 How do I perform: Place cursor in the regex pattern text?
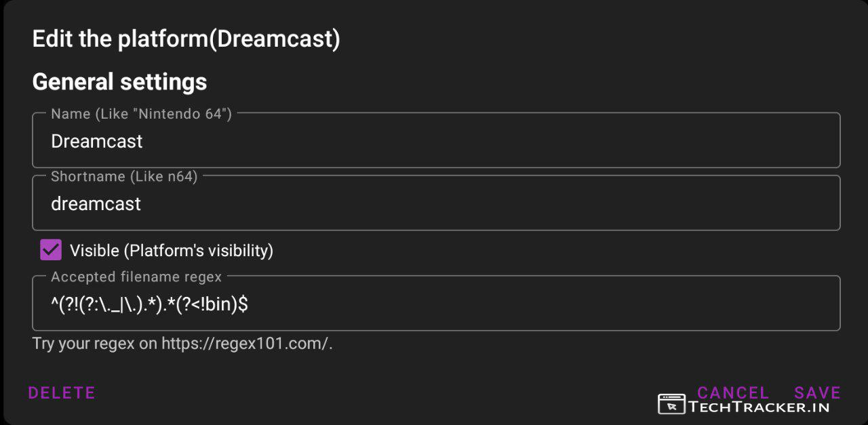(149, 305)
